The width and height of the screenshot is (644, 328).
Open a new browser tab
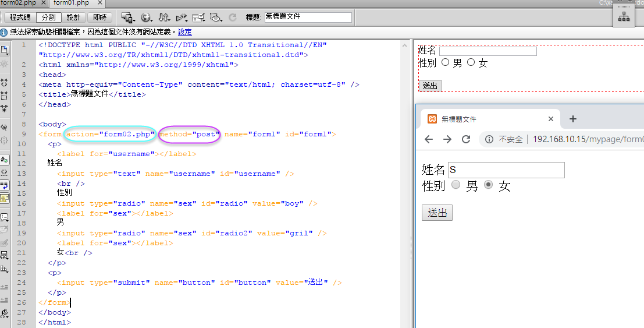click(x=573, y=119)
